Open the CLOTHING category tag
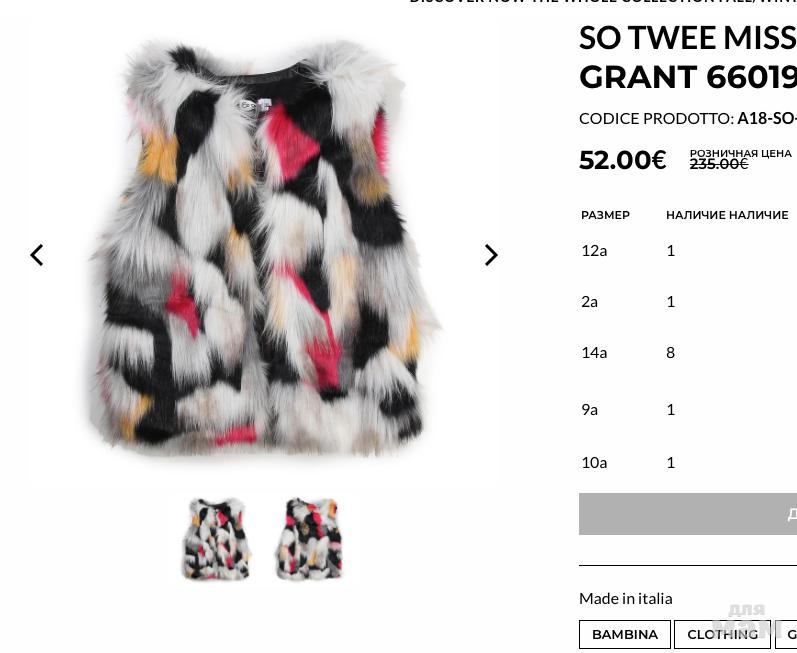Viewport: 797px width, 653px height. coord(722,634)
